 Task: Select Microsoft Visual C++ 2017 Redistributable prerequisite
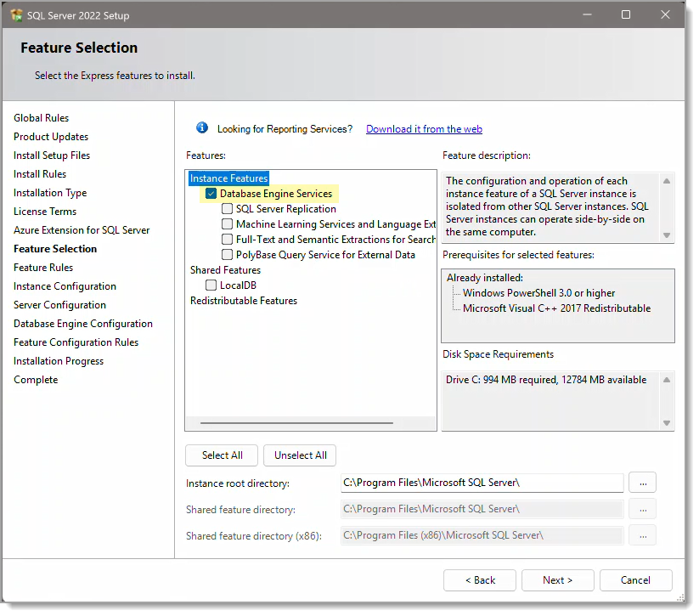556,308
